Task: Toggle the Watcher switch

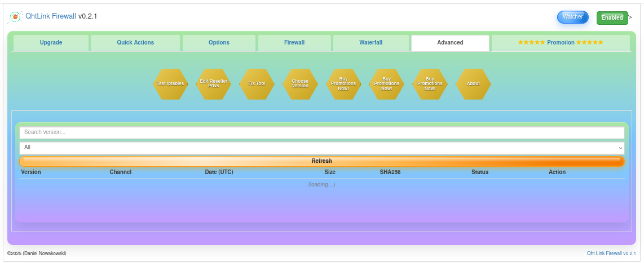Action: tap(572, 17)
